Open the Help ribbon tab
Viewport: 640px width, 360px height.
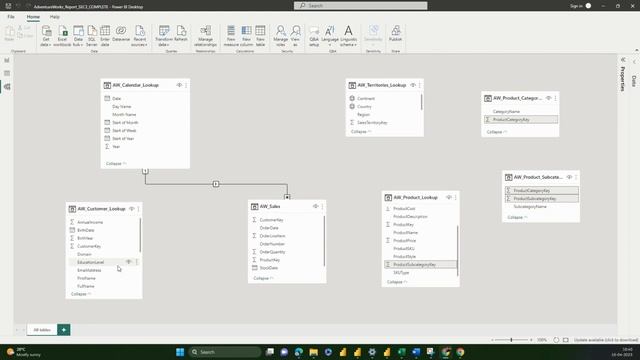tap(55, 17)
